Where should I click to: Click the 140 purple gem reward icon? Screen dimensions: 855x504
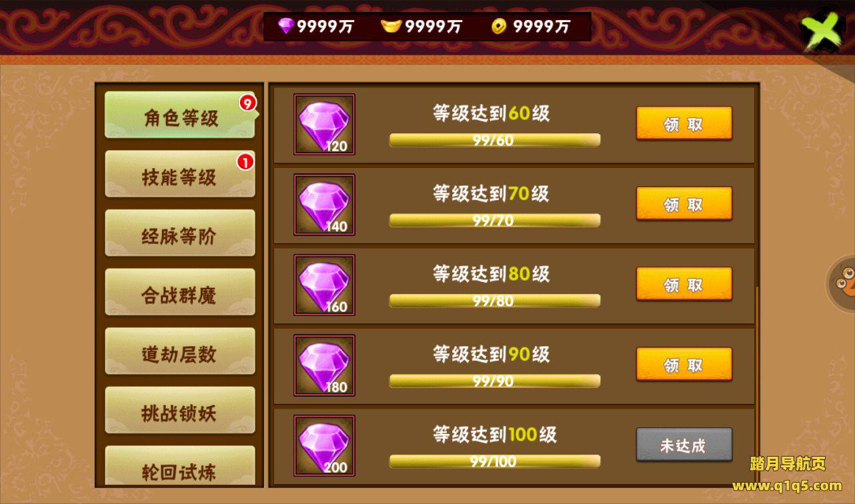[324, 205]
